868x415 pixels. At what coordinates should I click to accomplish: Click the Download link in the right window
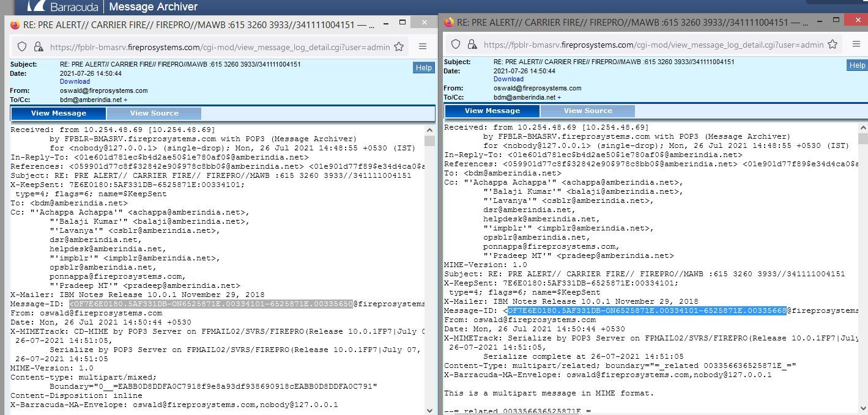coord(508,79)
